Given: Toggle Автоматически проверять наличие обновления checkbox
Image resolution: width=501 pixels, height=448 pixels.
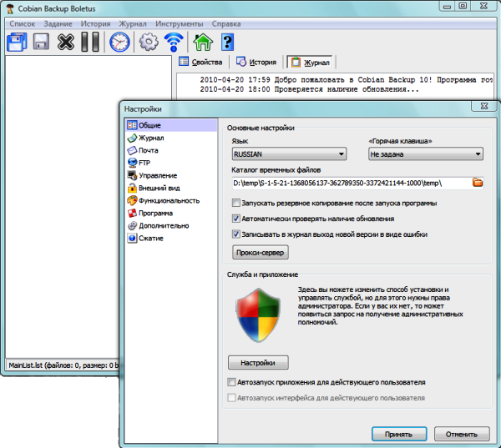Looking at the screenshot, I should click(235, 219).
